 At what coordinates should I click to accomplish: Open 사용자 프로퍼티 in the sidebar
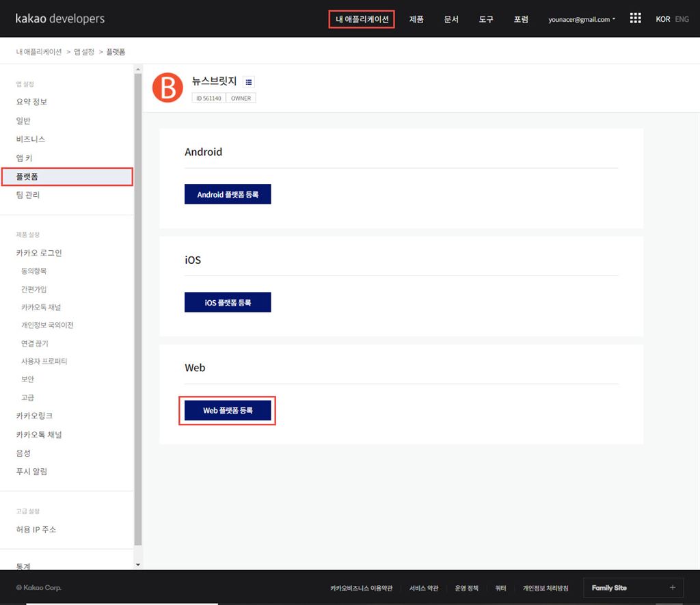pos(44,361)
